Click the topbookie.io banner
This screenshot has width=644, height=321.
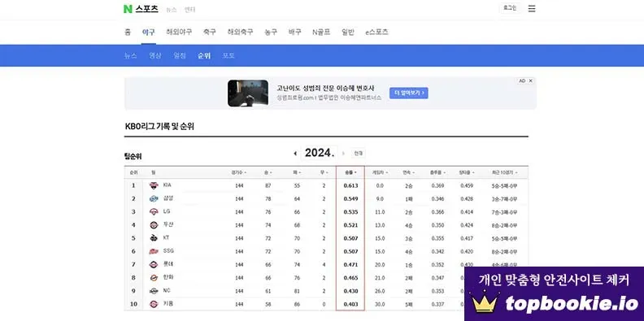tap(554, 294)
